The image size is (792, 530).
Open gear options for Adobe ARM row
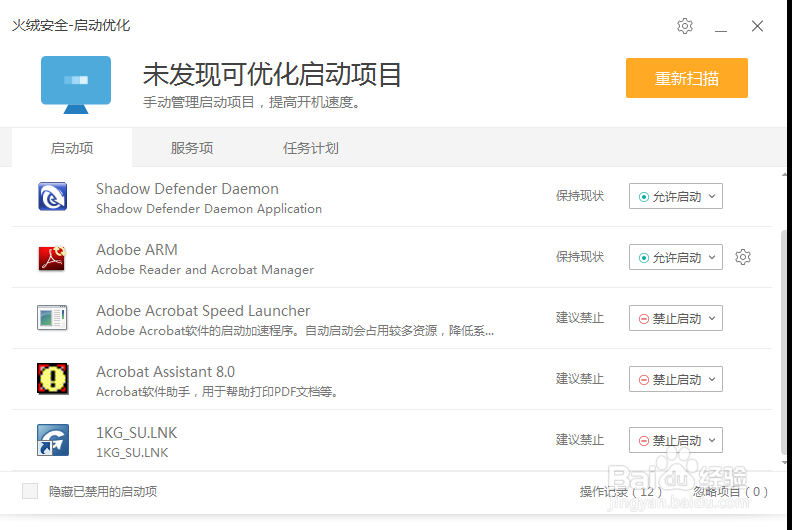pos(742,257)
